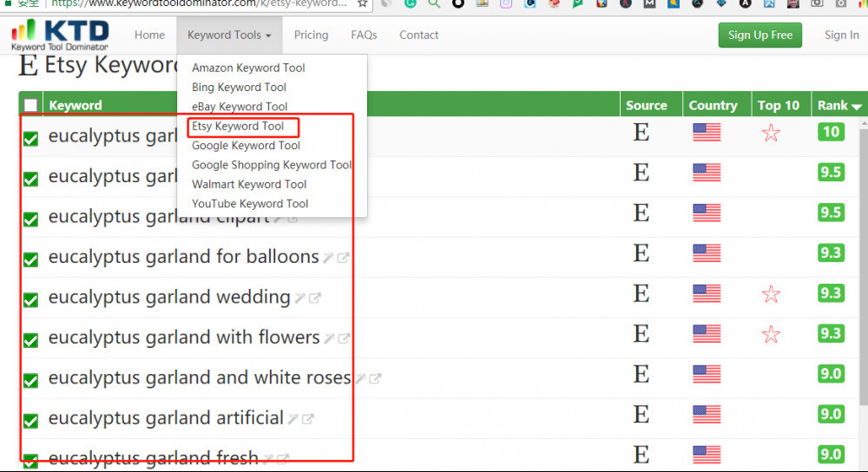
Task: Uncheck the 'eucalyptus garland clipart' checkbox
Action: [x=31, y=220]
